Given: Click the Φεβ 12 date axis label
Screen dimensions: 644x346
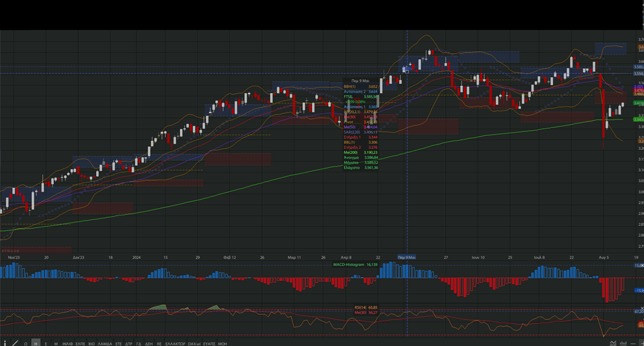Looking at the screenshot, I should tap(229, 258).
